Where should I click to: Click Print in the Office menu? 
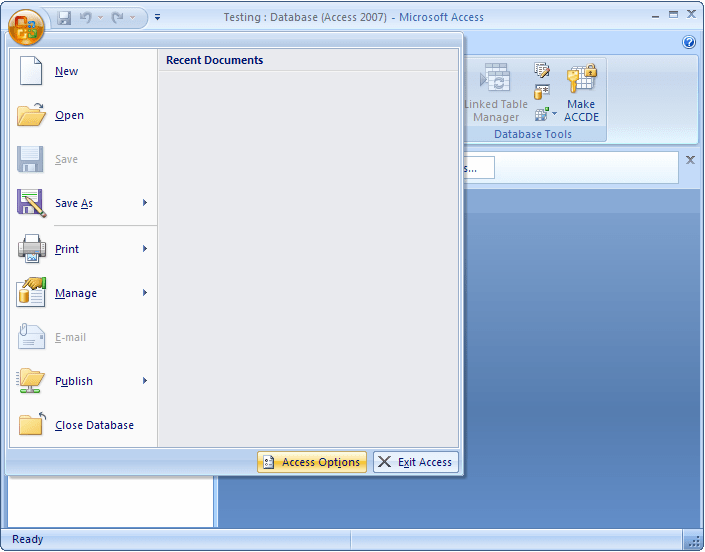point(74,249)
